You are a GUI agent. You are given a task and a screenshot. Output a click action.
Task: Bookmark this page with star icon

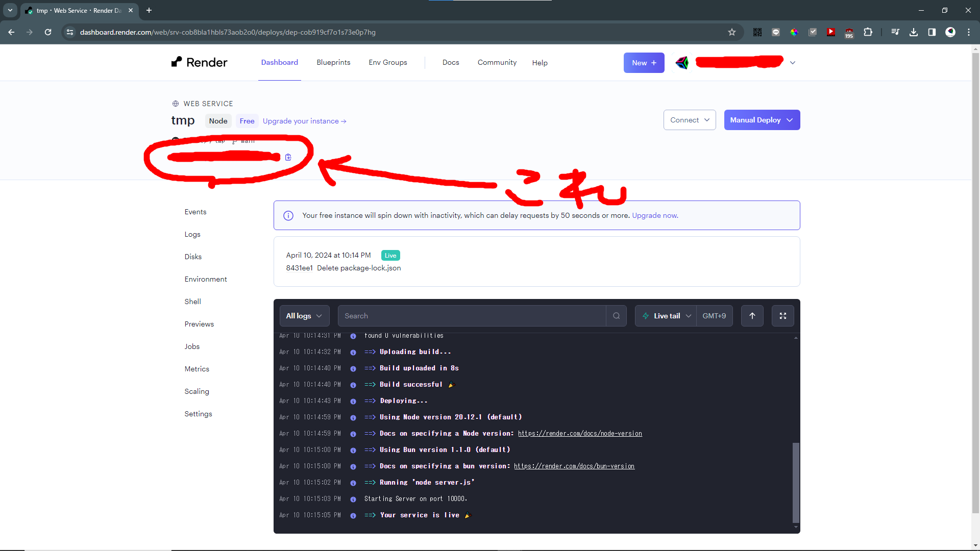tap(732, 32)
